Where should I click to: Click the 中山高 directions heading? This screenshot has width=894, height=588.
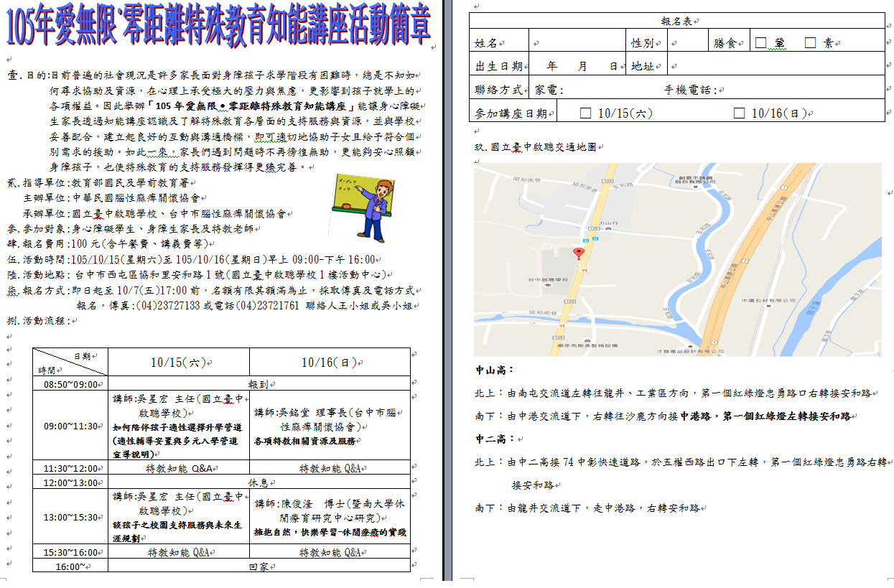point(494,370)
